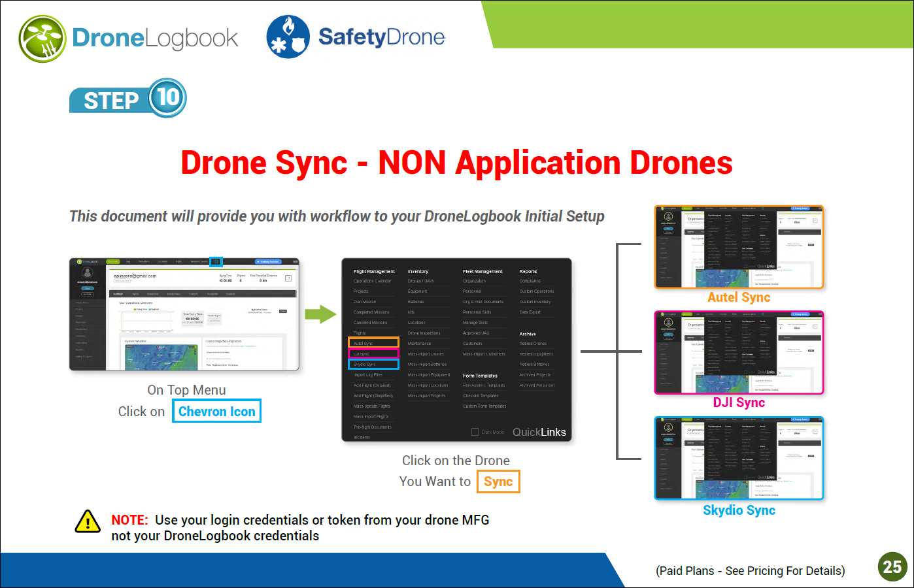Click the weather map in dashboard

(161, 357)
